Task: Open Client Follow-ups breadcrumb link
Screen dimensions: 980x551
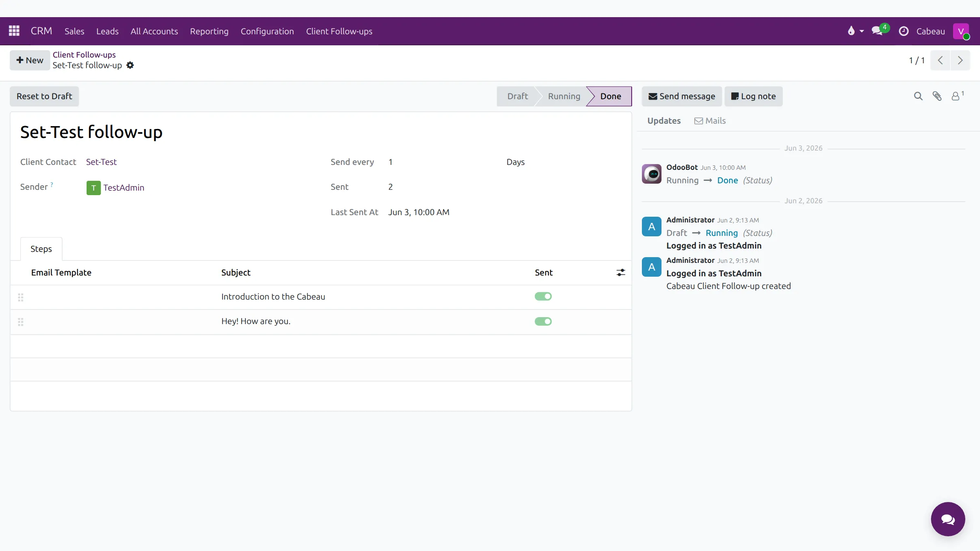Action: click(x=84, y=55)
